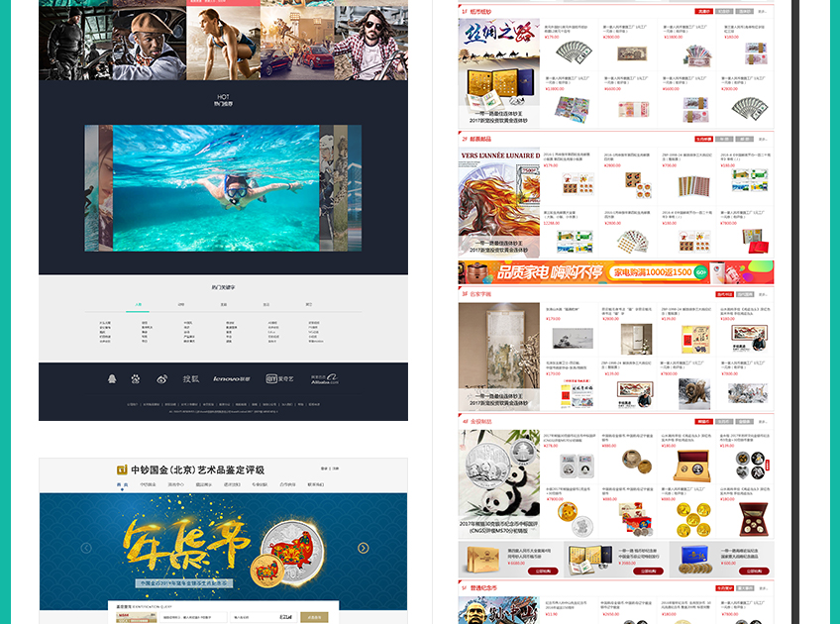Open the 丝绸之路 Silk Road promo banner
Image resolution: width=840 pixels, height=624 pixels.
click(499, 71)
